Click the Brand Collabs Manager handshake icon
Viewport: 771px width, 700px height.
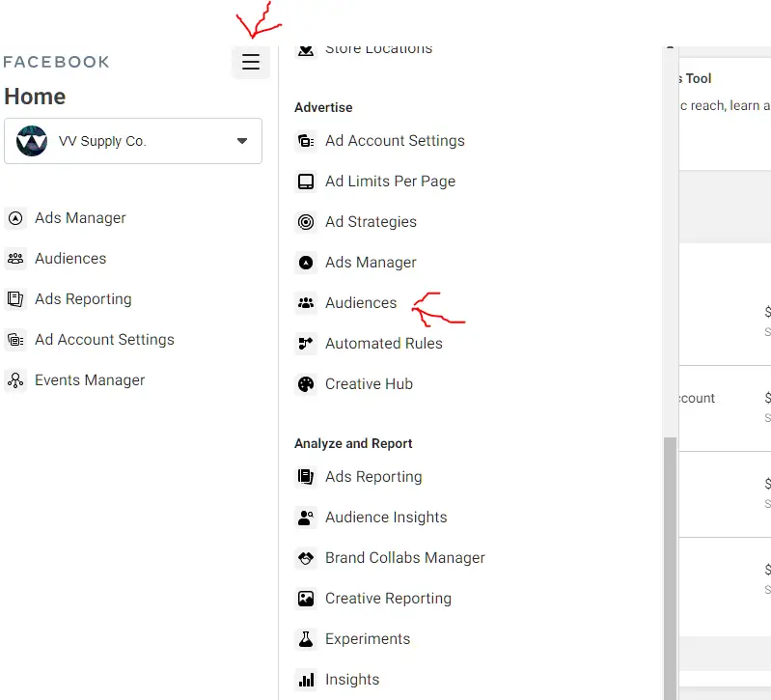click(x=306, y=558)
